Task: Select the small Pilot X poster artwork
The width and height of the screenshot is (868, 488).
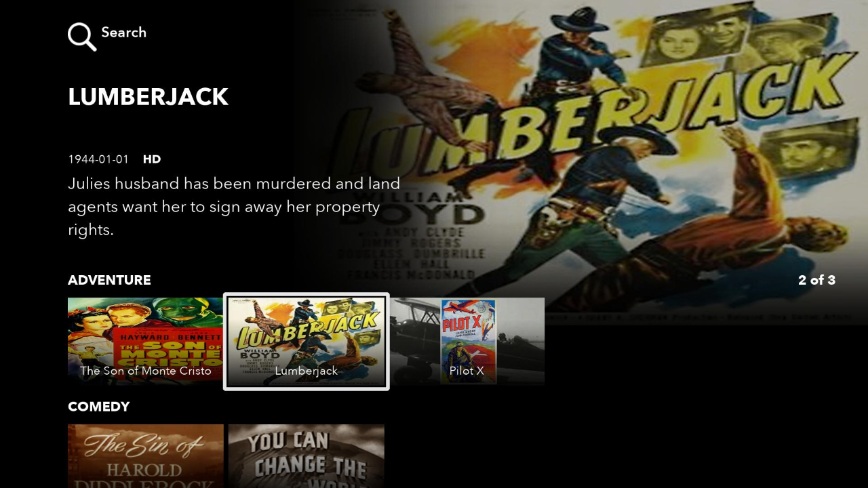Action: (469, 341)
